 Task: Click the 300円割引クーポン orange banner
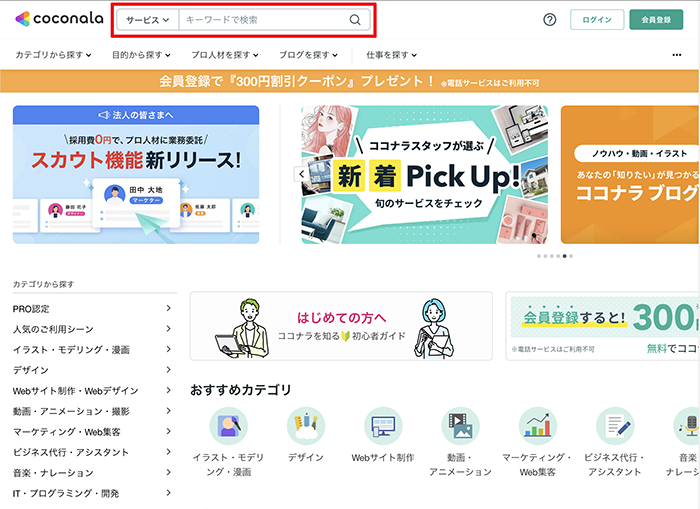pyautogui.click(x=350, y=81)
